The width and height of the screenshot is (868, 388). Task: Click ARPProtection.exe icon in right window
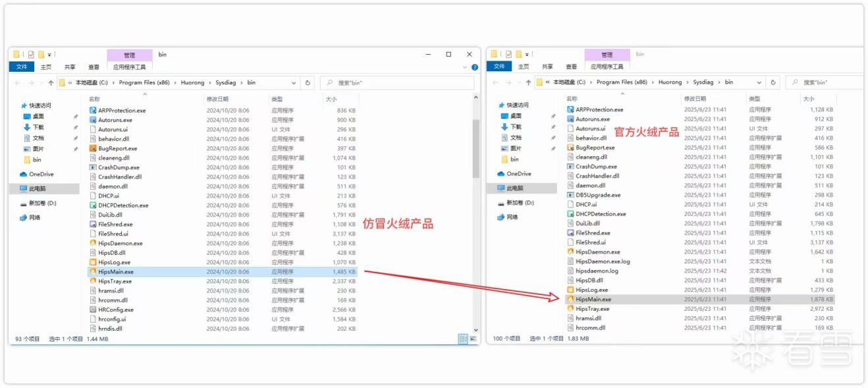click(570, 109)
